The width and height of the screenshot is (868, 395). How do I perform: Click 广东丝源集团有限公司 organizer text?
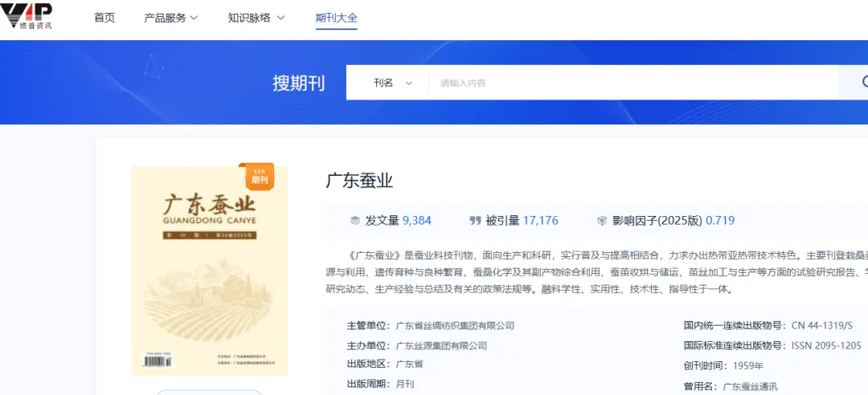(x=442, y=346)
